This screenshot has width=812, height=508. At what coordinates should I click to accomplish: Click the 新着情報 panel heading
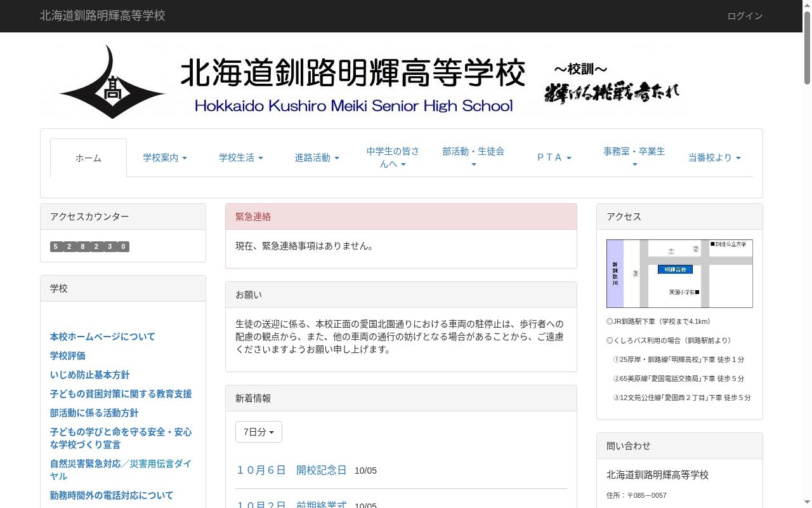401,398
